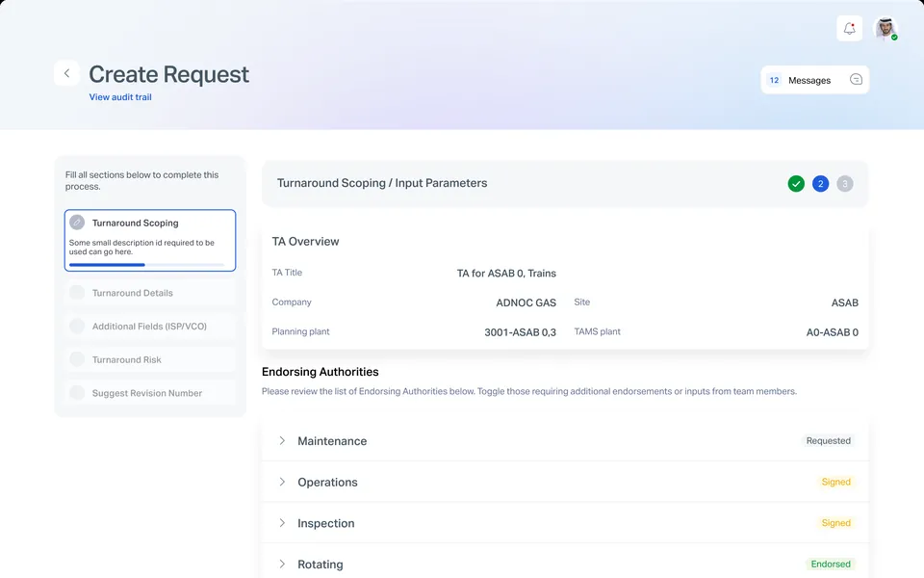This screenshot has height=578, width=924.
Task: Click the TAMS plant value "A0-ASAB 0"
Action: coord(832,332)
